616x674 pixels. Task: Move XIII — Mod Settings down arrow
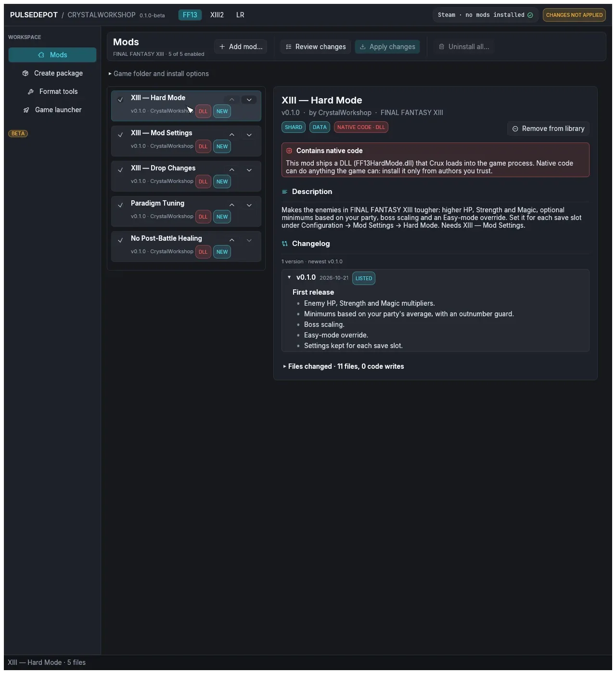(x=249, y=135)
